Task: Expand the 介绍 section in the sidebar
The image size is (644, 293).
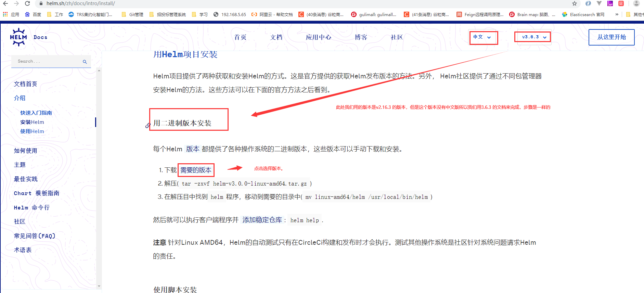Action: (20, 98)
